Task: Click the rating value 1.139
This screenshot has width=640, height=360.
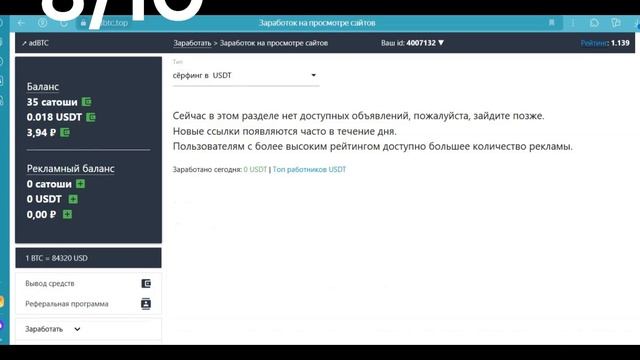Action: click(x=620, y=43)
